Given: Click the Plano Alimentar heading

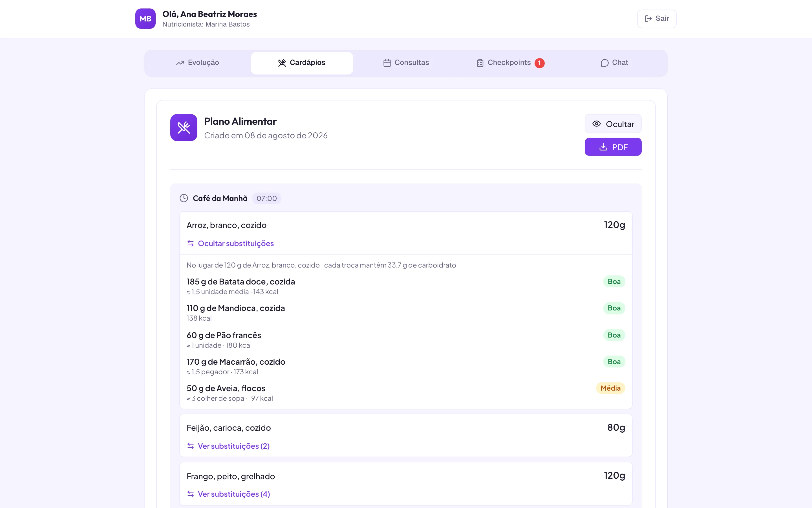Looking at the screenshot, I should [x=240, y=121].
